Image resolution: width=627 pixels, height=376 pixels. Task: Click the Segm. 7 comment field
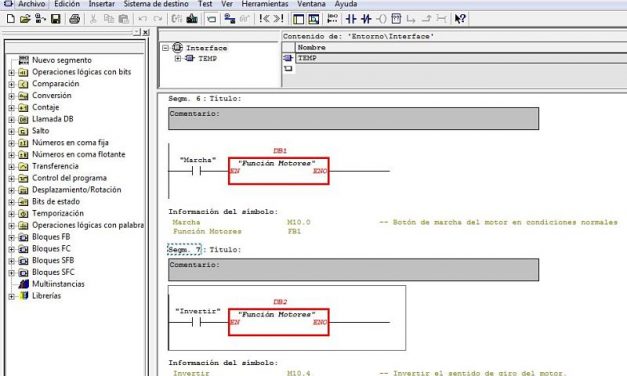pyautogui.click(x=353, y=270)
